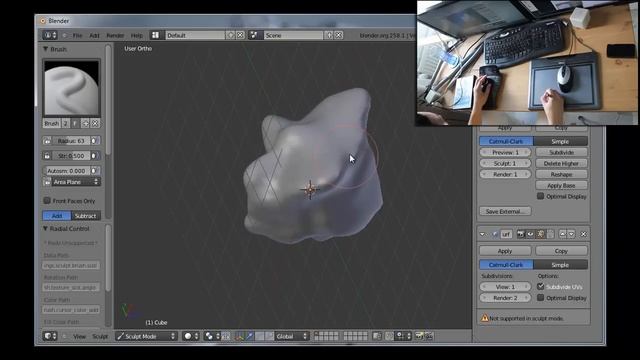Add a new scene with the plus icon
640x360 pixels.
[x=329, y=36]
